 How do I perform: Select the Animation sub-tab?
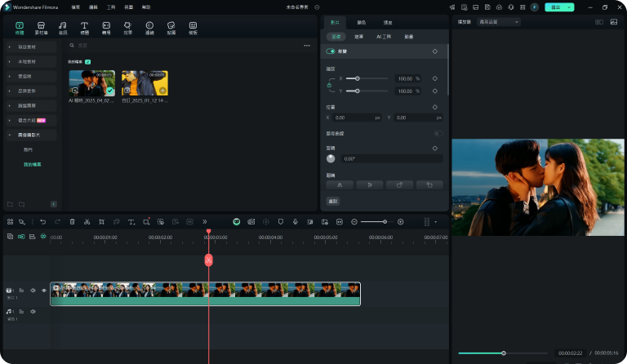[409, 37]
